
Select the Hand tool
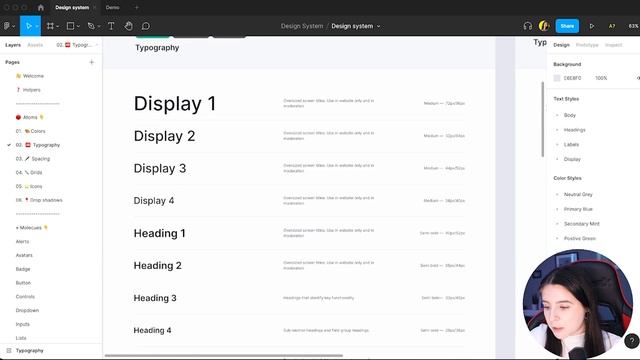129,26
